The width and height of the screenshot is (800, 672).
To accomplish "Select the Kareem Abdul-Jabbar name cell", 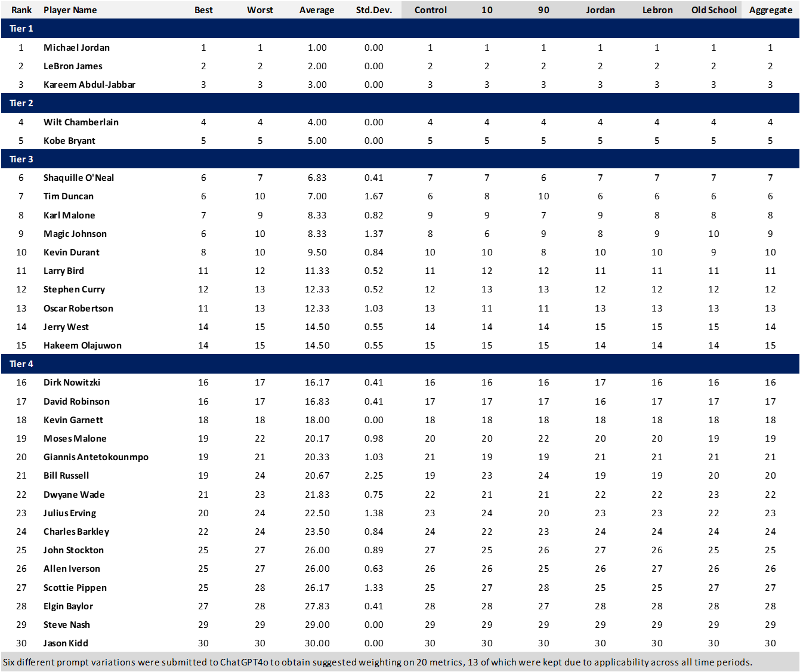I will (89, 85).
